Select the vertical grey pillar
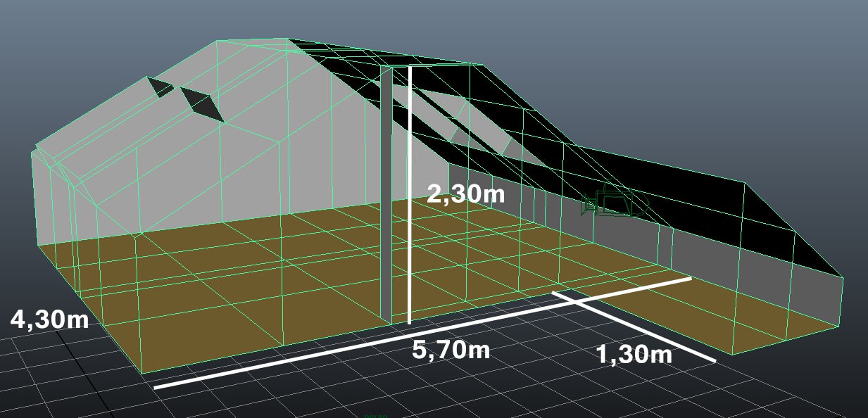Viewport: 868px width, 418px height. (x=386, y=196)
